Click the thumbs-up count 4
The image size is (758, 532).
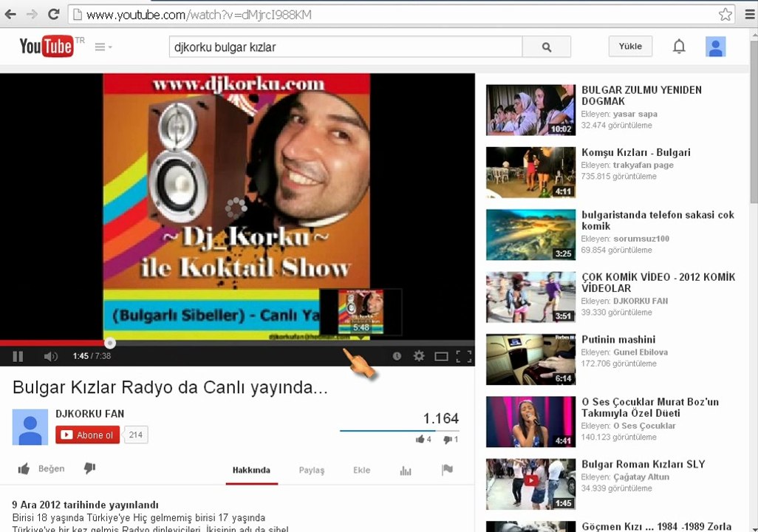[428, 439]
